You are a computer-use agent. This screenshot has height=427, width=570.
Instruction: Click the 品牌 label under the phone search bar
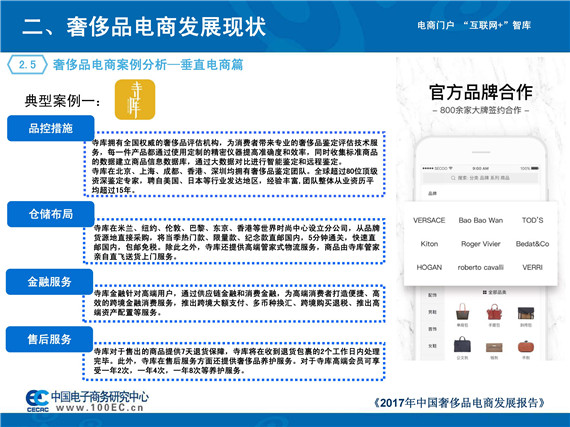coord(432,194)
